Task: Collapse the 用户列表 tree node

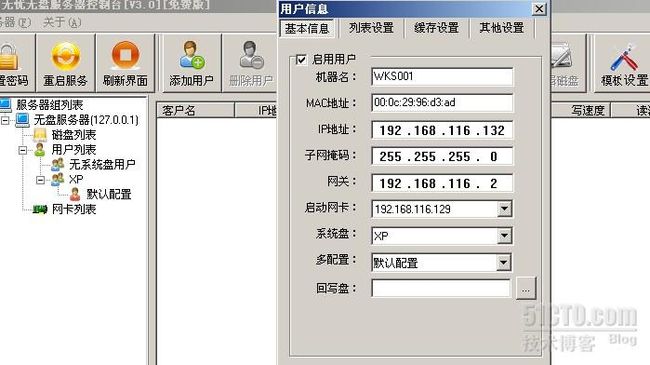Action: (x=23, y=150)
